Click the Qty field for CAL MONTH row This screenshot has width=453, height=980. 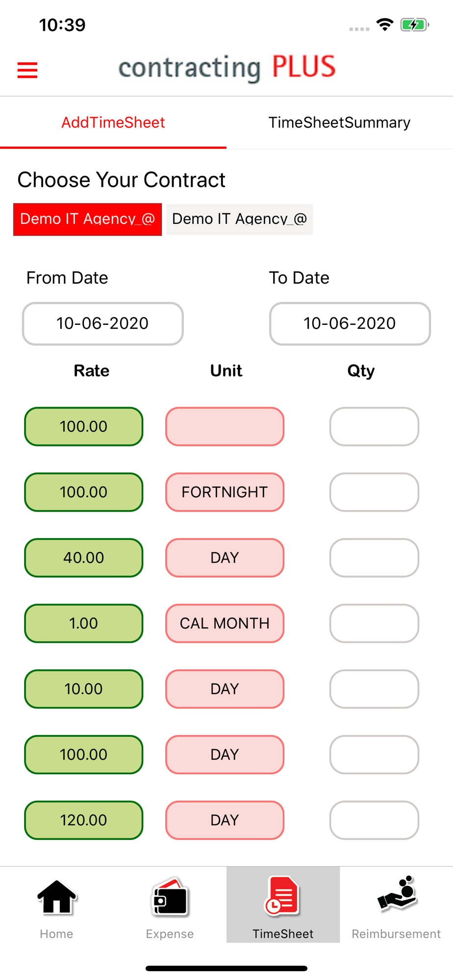point(374,623)
